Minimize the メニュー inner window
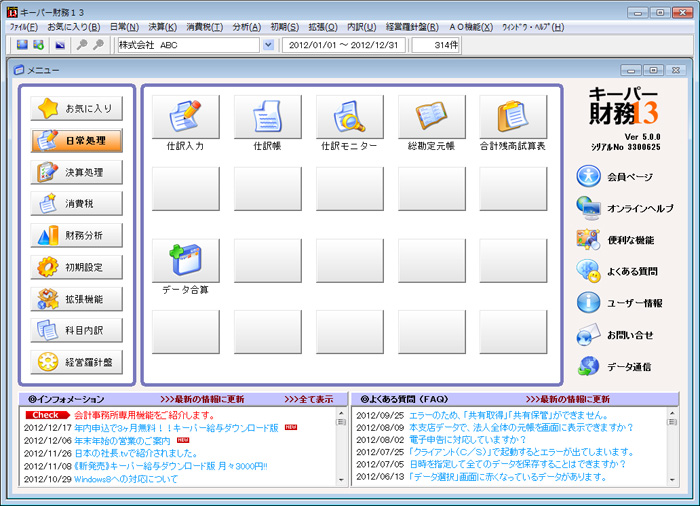 (631, 70)
